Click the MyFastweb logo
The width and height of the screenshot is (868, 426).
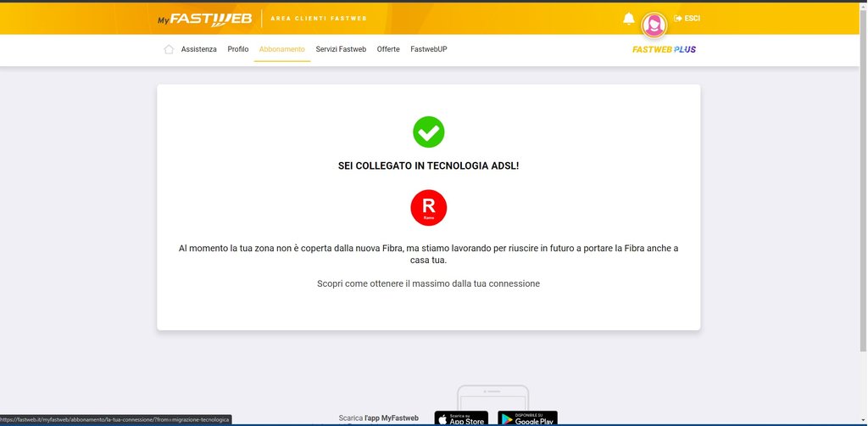point(205,19)
